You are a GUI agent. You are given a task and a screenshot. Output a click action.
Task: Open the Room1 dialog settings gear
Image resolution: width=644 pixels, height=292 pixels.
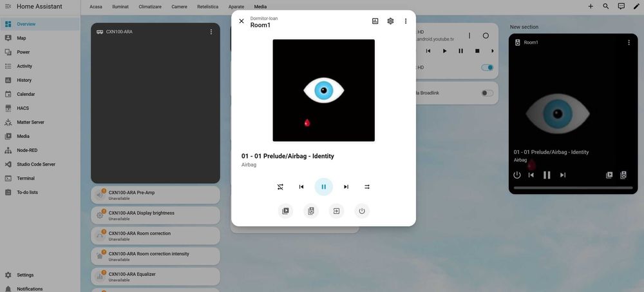point(390,21)
